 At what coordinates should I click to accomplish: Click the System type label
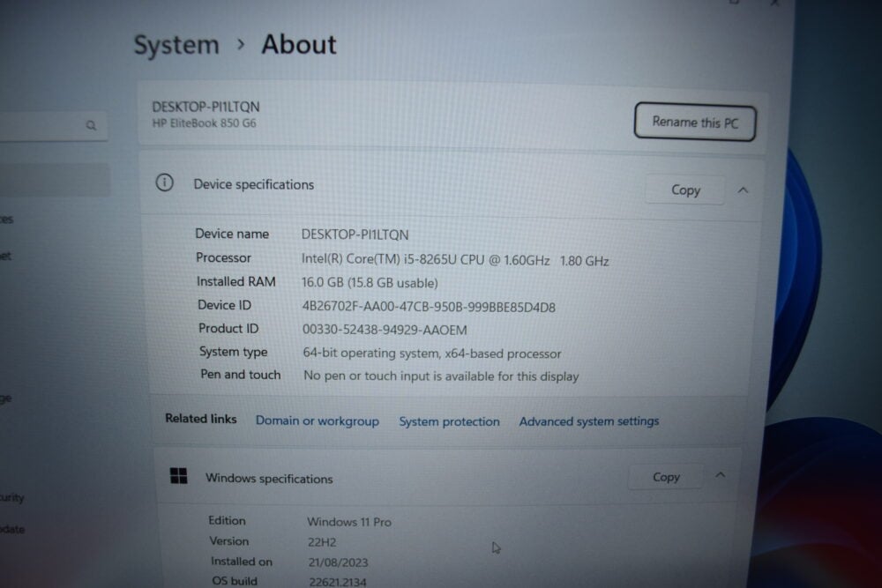234,352
